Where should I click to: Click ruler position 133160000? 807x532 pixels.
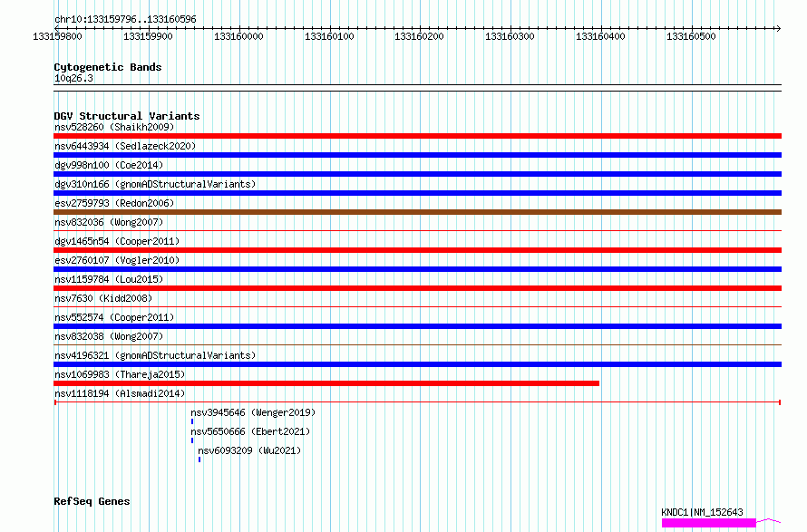point(238,36)
